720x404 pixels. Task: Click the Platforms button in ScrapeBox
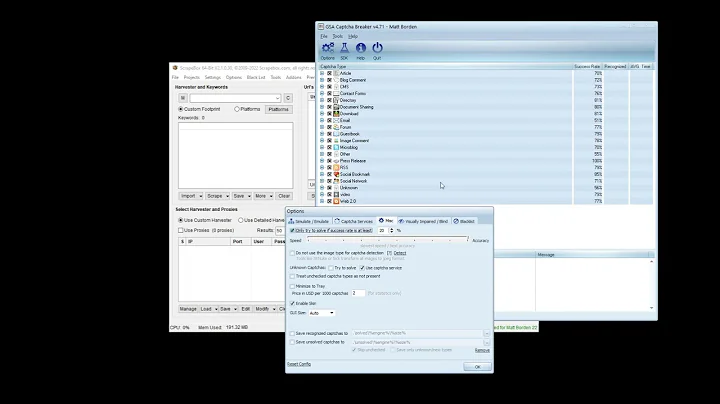(279, 109)
